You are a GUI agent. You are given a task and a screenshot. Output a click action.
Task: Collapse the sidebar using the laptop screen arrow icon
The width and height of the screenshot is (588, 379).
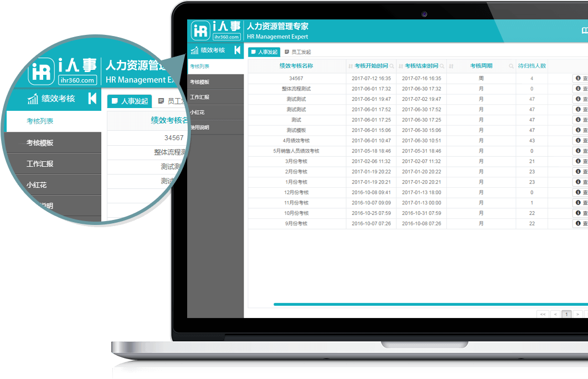[237, 50]
